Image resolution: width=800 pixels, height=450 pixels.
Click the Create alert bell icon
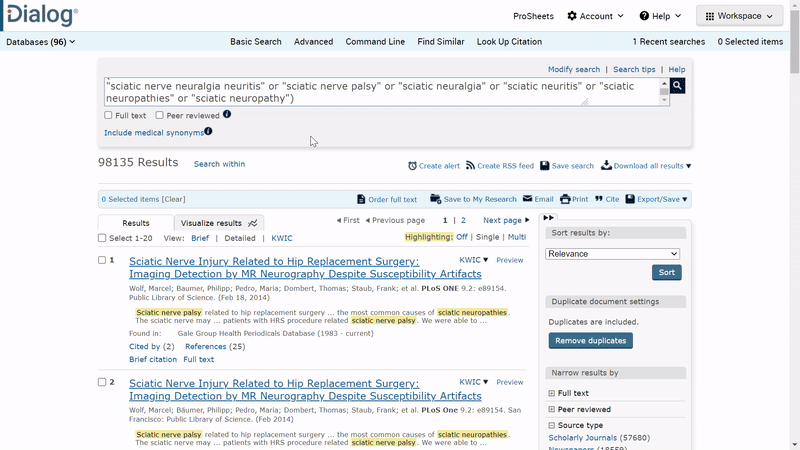[x=413, y=166]
